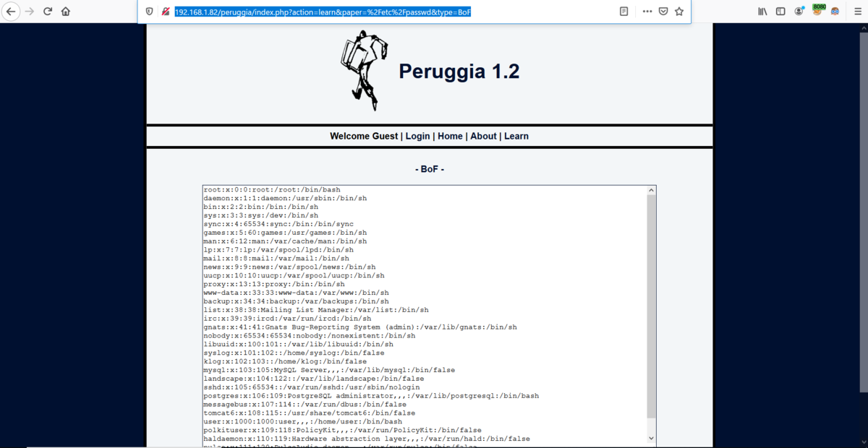
Task: Click the polkituser:x:109:118 line
Action: point(343,430)
